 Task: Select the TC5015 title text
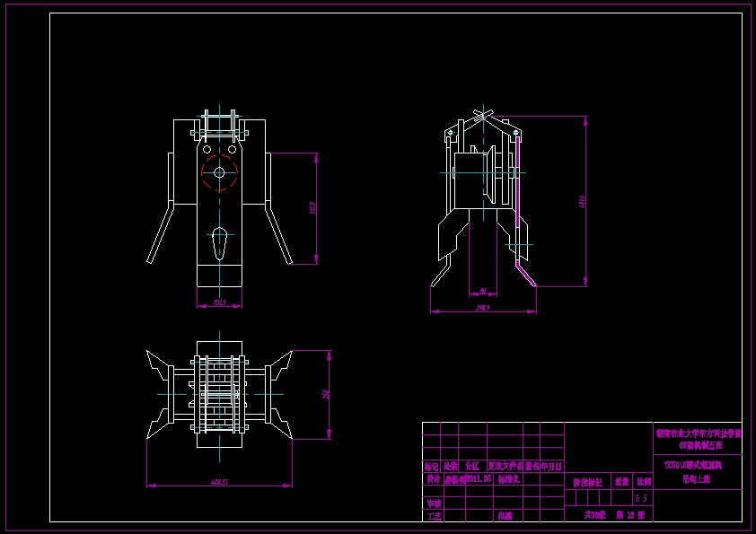tap(693, 466)
